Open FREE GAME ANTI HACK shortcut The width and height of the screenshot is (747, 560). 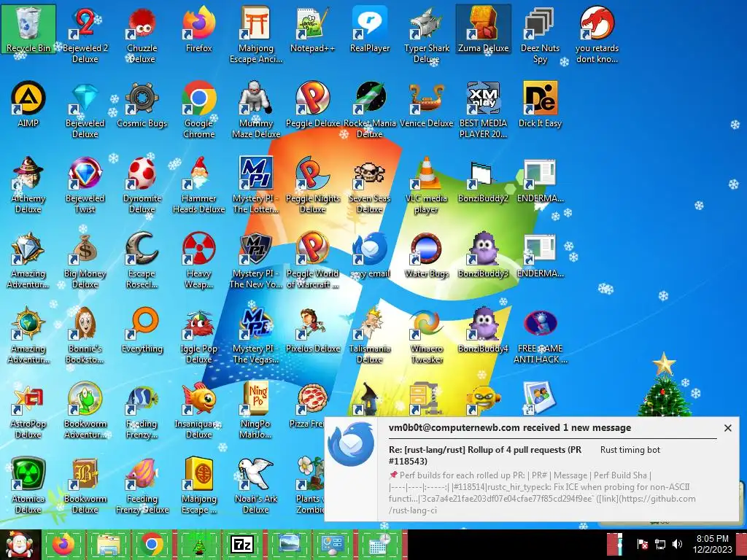tap(540, 335)
